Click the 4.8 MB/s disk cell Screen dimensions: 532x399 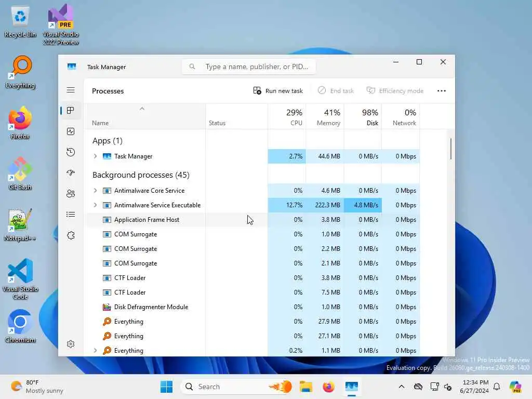(363, 205)
